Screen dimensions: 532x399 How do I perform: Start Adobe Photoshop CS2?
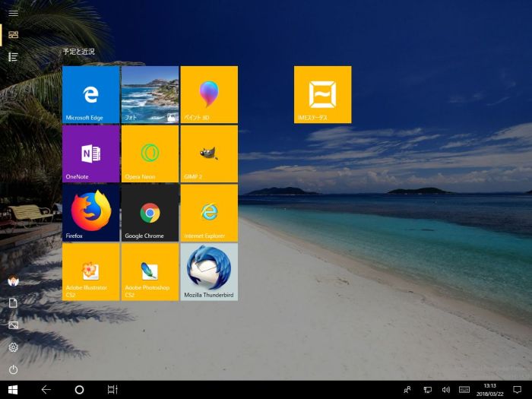150,272
